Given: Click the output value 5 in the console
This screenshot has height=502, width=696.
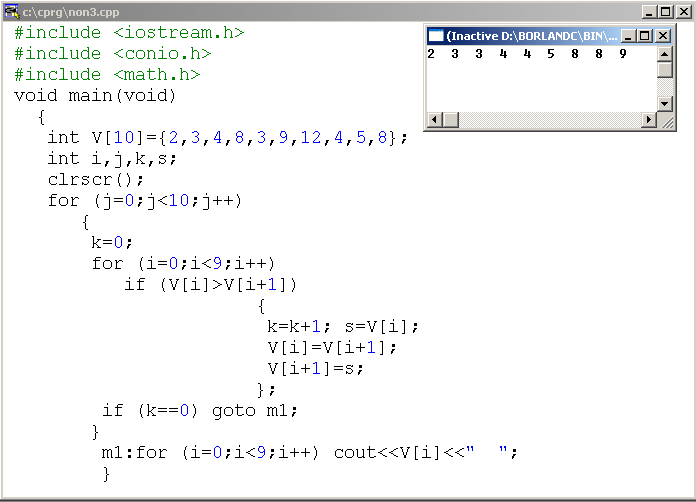Looking at the screenshot, I should 551,54.
